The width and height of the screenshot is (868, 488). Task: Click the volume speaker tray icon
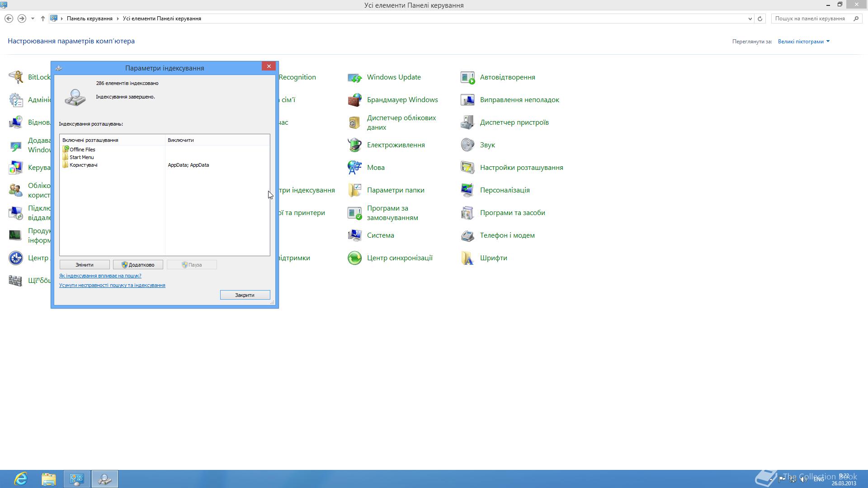pos(804,479)
